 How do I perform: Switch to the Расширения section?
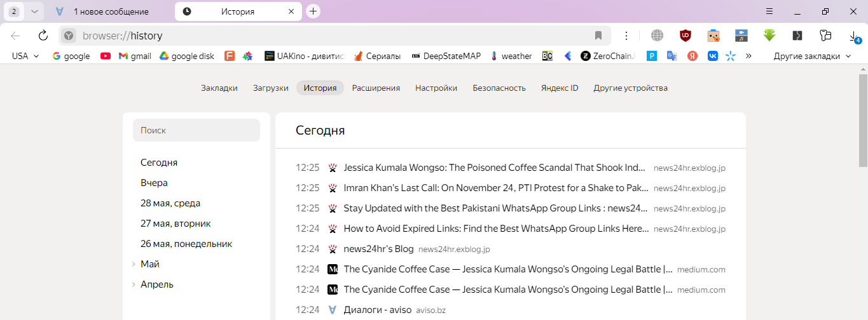(x=376, y=88)
